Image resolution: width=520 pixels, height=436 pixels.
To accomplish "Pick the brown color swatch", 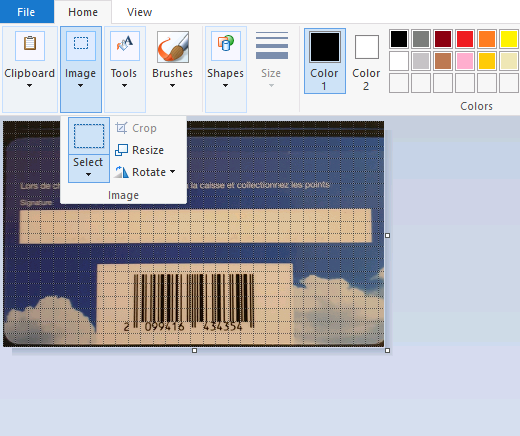I will click(443, 61).
